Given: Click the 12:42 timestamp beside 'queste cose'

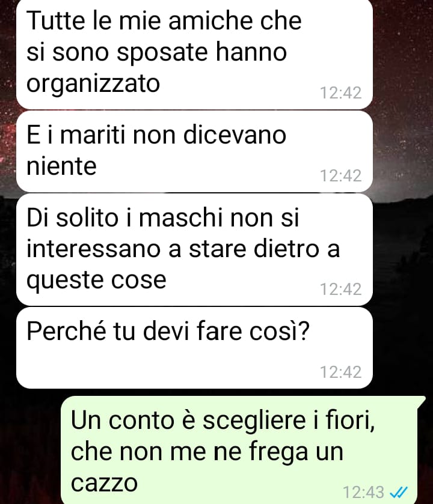Looking at the screenshot, I should click(340, 289).
